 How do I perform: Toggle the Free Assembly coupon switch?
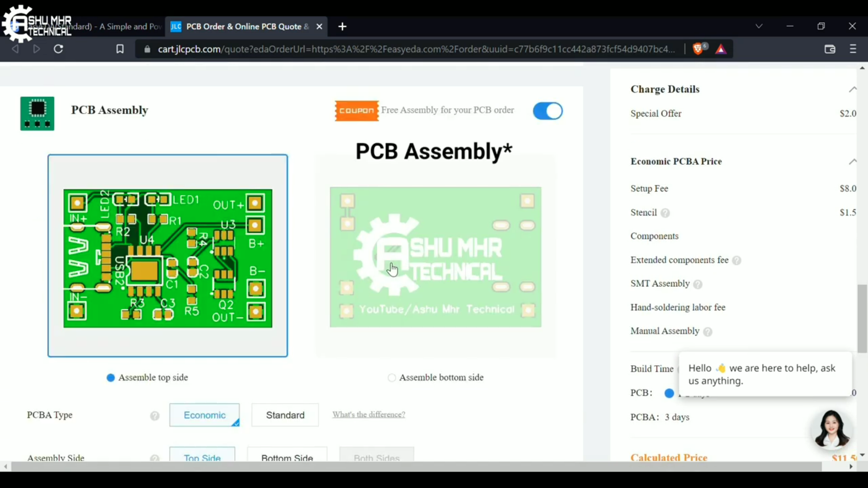pyautogui.click(x=547, y=110)
